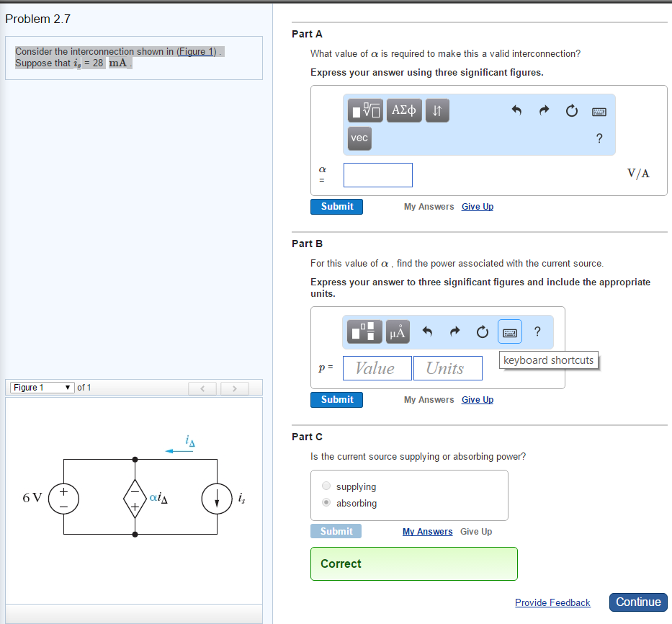
Task: Click the α answer input box
Action: [377, 174]
